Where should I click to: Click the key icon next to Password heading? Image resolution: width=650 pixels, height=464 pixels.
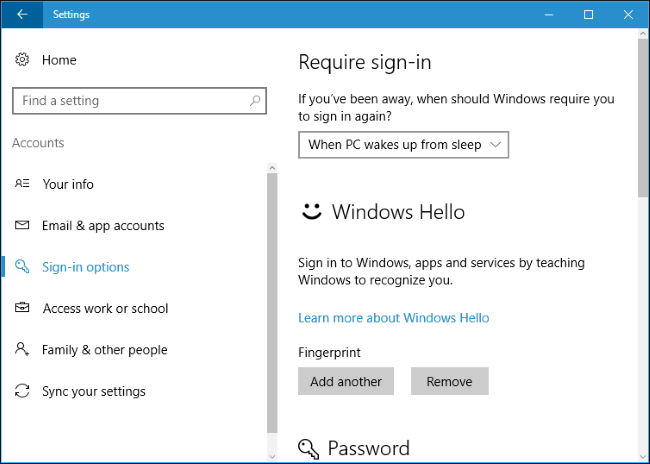click(x=308, y=449)
